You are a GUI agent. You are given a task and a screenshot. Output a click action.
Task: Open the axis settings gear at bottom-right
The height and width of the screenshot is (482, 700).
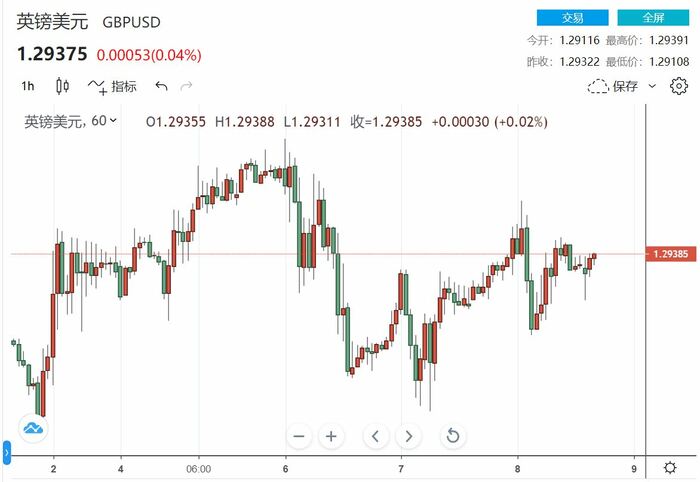tap(669, 468)
